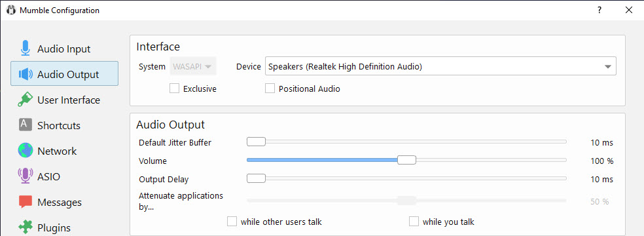This screenshot has height=236, width=644.
Task: Open the Messages speech bubble icon
Action: [26, 202]
